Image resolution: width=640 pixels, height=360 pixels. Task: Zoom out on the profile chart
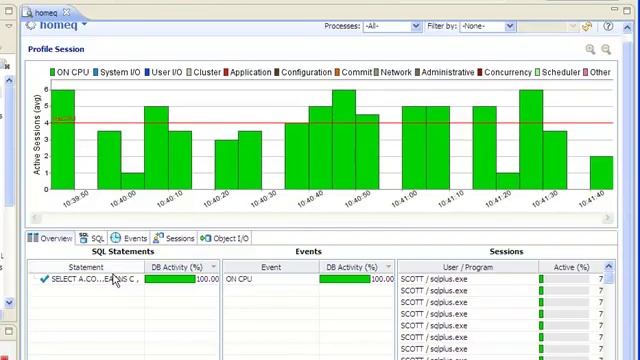coord(606,49)
